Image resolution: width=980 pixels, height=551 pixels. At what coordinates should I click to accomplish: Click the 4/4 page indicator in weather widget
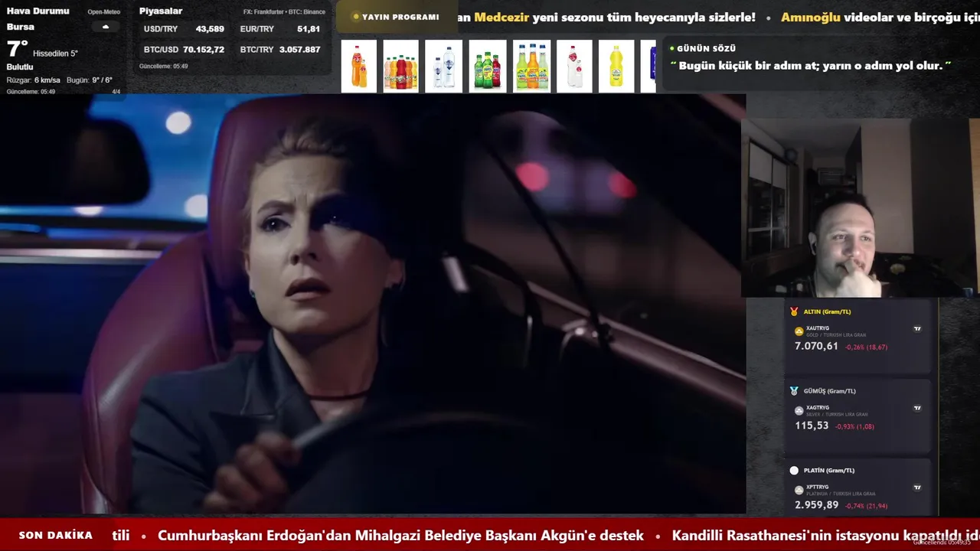coord(116,92)
